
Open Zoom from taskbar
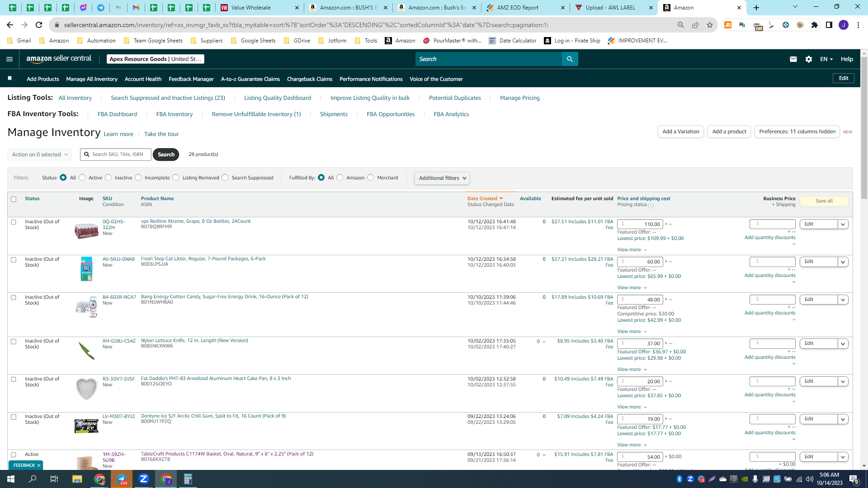pyautogui.click(x=144, y=479)
